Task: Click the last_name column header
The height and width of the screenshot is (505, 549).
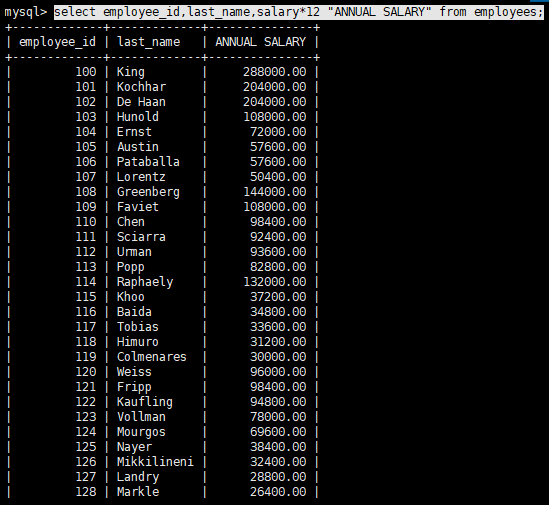Action: [x=148, y=42]
